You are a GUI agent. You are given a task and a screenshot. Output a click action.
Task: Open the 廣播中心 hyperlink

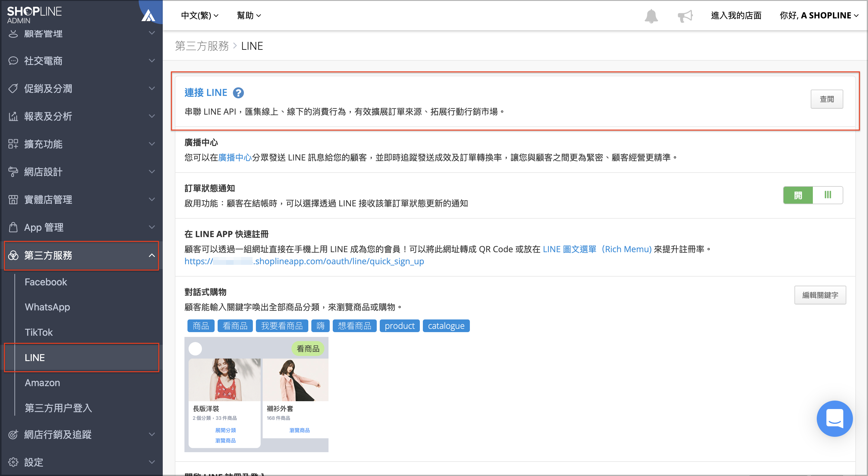point(235,157)
